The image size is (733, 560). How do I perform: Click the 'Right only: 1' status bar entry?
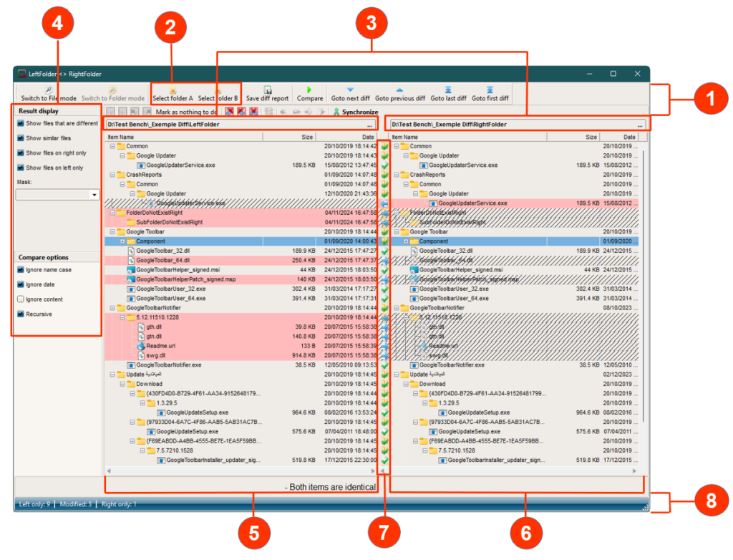(x=119, y=504)
